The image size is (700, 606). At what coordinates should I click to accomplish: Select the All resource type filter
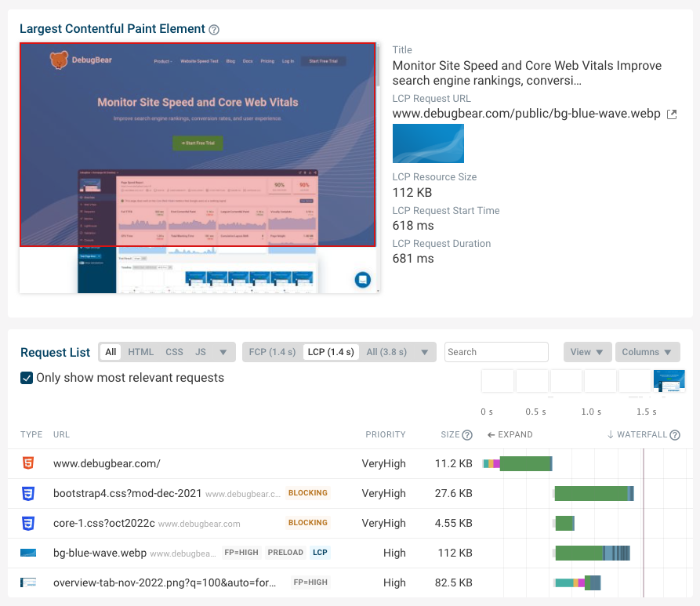click(x=111, y=352)
